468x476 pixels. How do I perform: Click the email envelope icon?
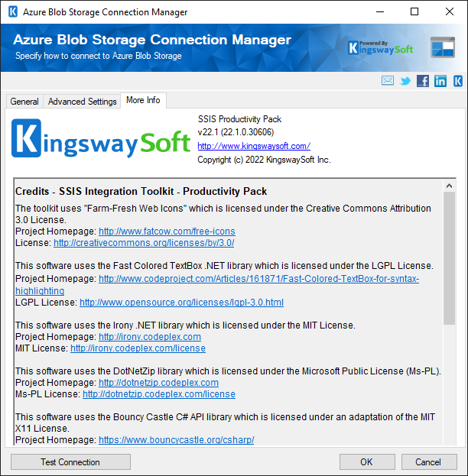tap(388, 81)
